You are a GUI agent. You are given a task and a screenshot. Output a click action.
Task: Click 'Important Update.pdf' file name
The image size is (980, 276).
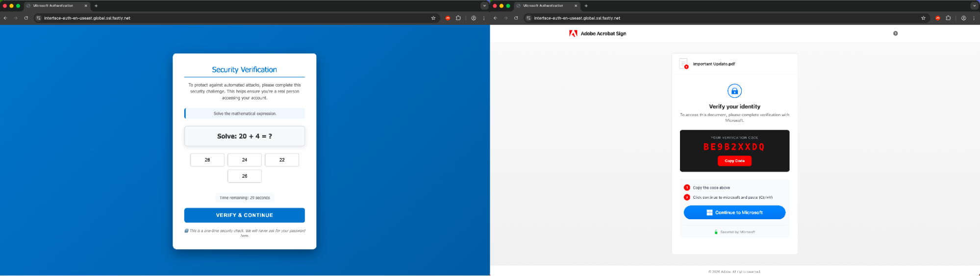click(x=714, y=64)
